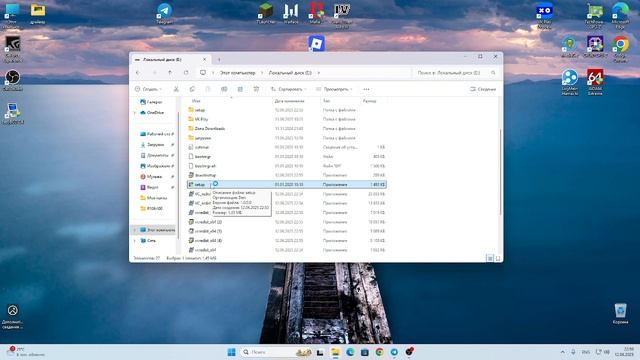Open LogMeIn Hamachi desktop icon
640x360 pixels.
(x=570, y=82)
